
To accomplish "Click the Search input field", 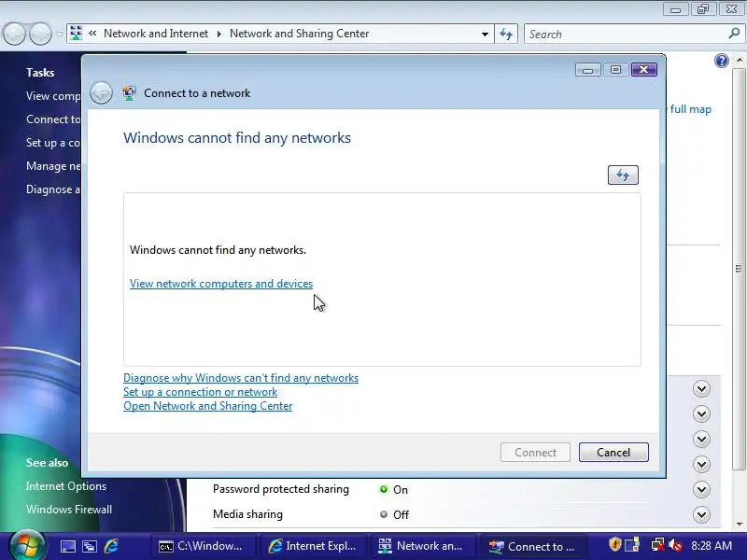I will [626, 35].
